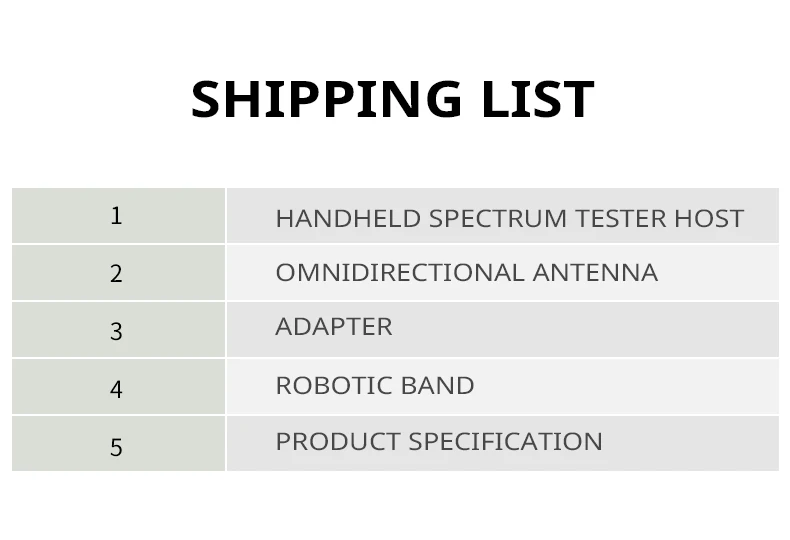Select the full HANDHELD SPECTRUM TESTER HOST entry
790x540 pixels.
(x=509, y=218)
